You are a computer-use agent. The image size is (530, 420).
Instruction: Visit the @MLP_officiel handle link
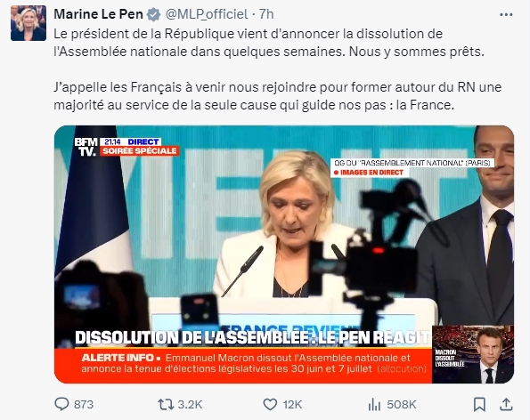(x=207, y=14)
